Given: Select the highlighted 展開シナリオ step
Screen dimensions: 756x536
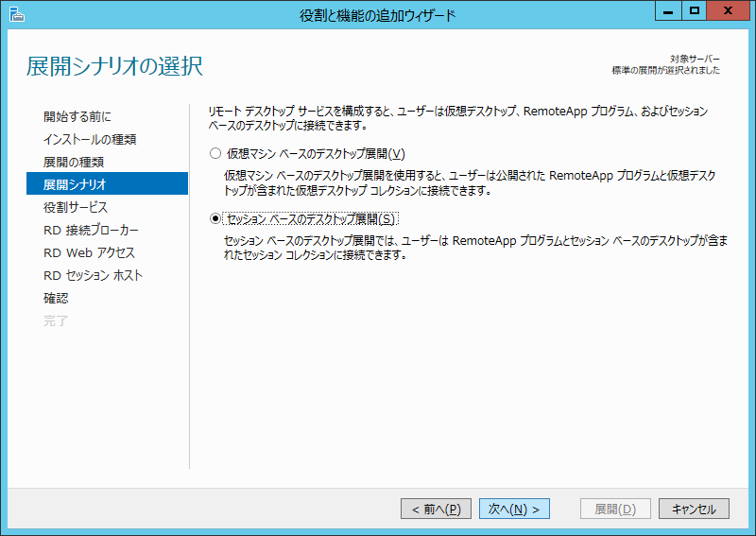Looking at the screenshot, I should tap(75, 184).
